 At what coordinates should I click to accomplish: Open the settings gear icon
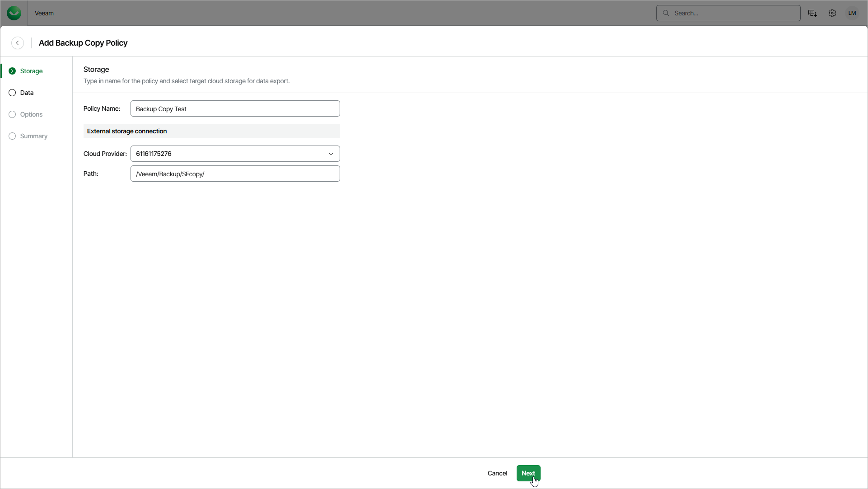point(832,13)
